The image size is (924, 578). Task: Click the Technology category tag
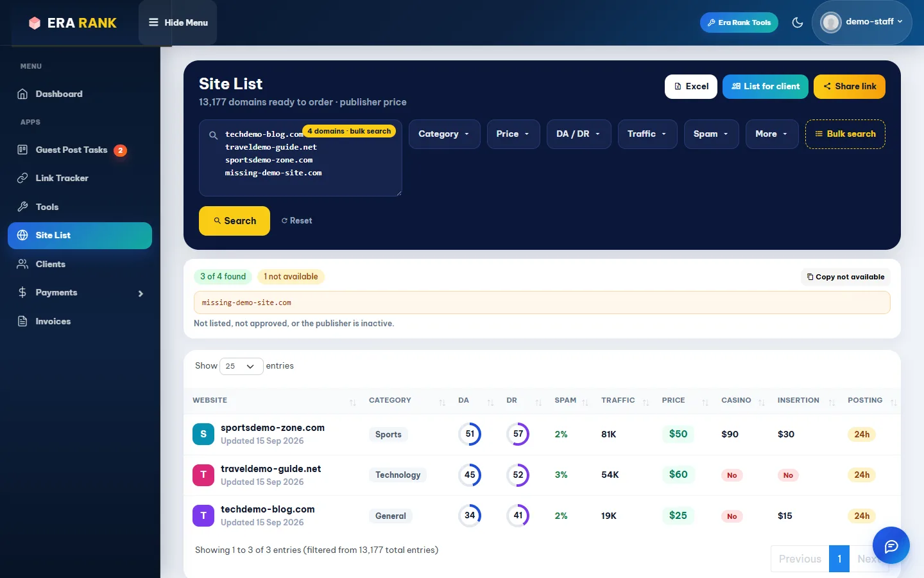click(398, 475)
